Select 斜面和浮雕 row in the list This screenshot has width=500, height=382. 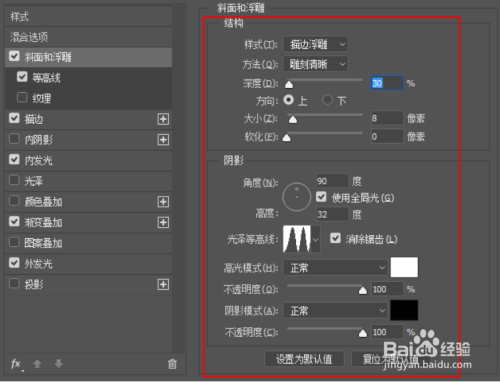pos(88,57)
